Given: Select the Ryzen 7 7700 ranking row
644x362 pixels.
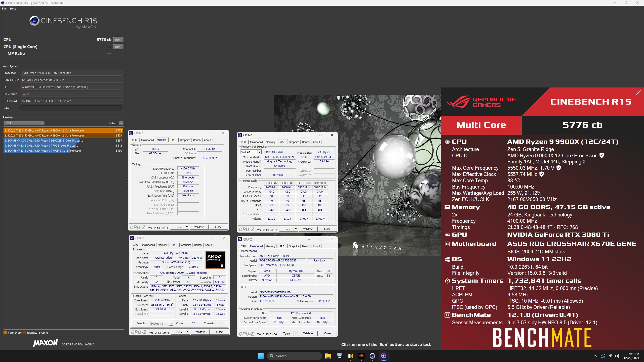Looking at the screenshot, I should pos(63,146).
